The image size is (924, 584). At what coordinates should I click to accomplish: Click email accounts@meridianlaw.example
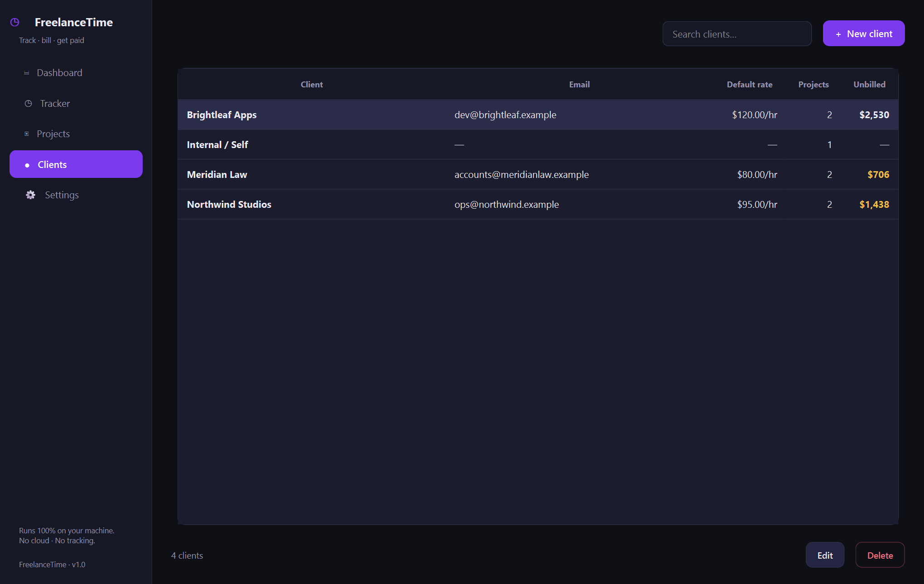pyautogui.click(x=521, y=175)
